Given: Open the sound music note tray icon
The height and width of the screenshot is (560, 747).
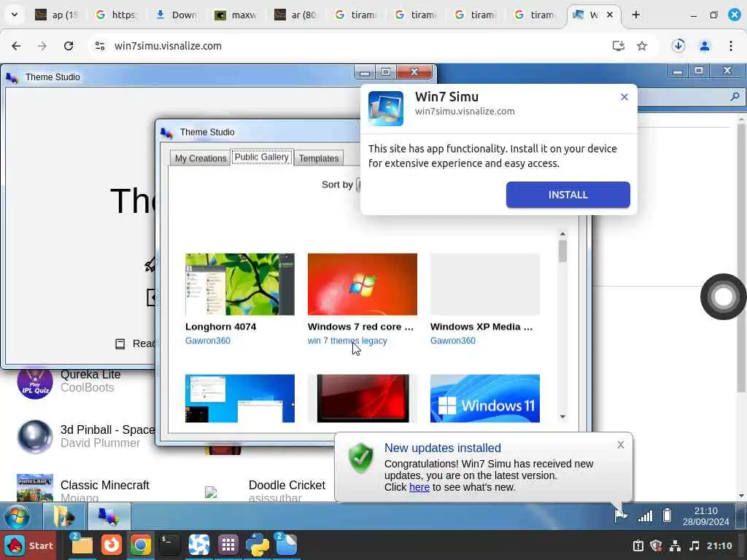Looking at the screenshot, I should 694,545.
